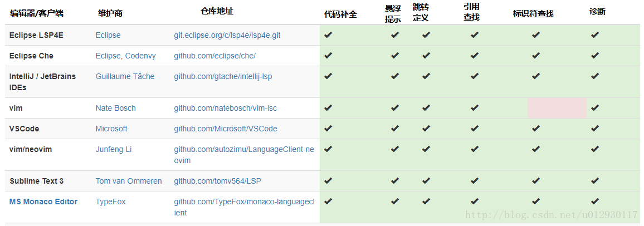Click the 跳转定义 column header
The image size is (644, 226).
coord(421,12)
